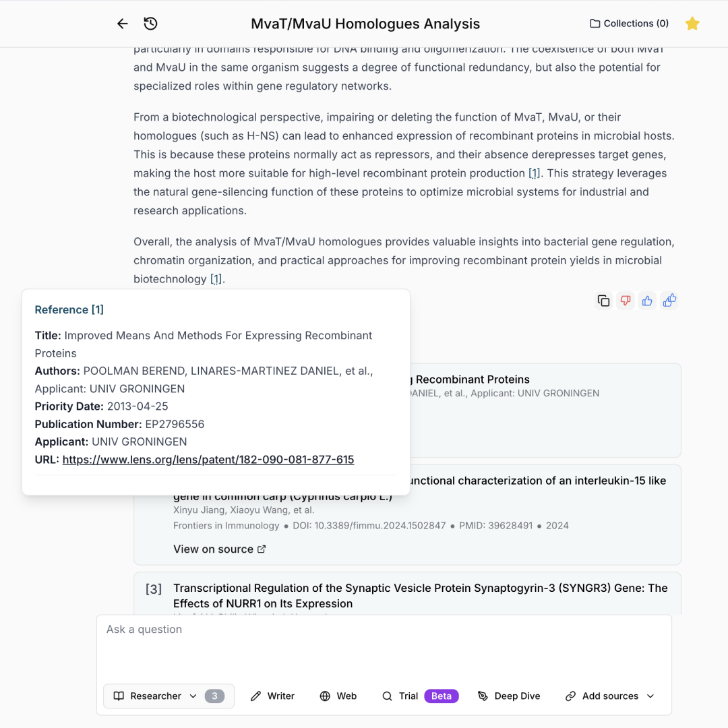Switch to Trial mode
728x728 pixels.
coord(400,696)
